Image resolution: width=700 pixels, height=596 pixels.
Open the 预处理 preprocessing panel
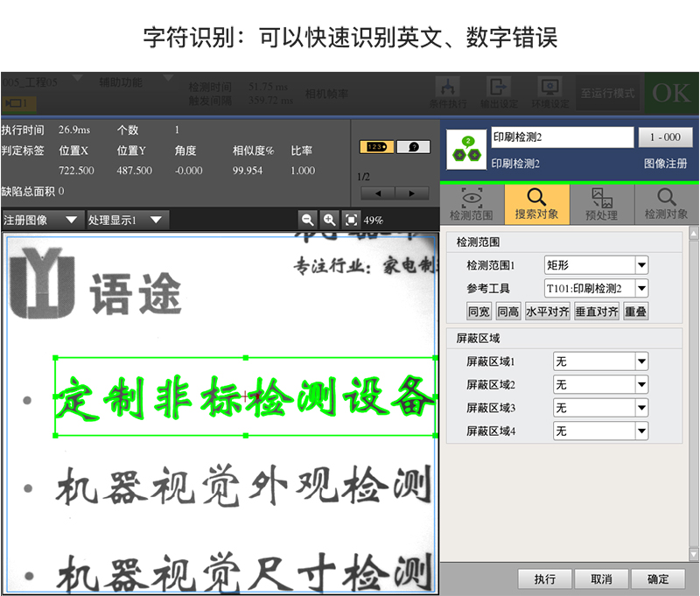601,203
